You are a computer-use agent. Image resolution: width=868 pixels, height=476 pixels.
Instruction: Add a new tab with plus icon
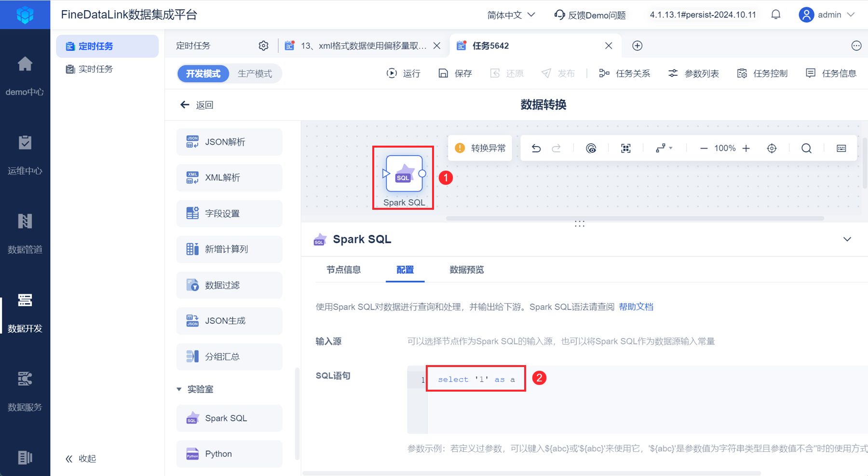637,46
